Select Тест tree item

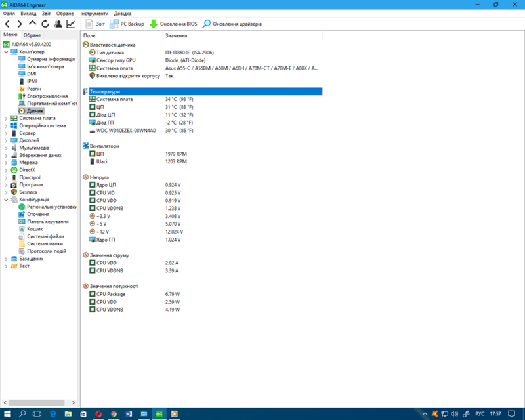(x=24, y=266)
